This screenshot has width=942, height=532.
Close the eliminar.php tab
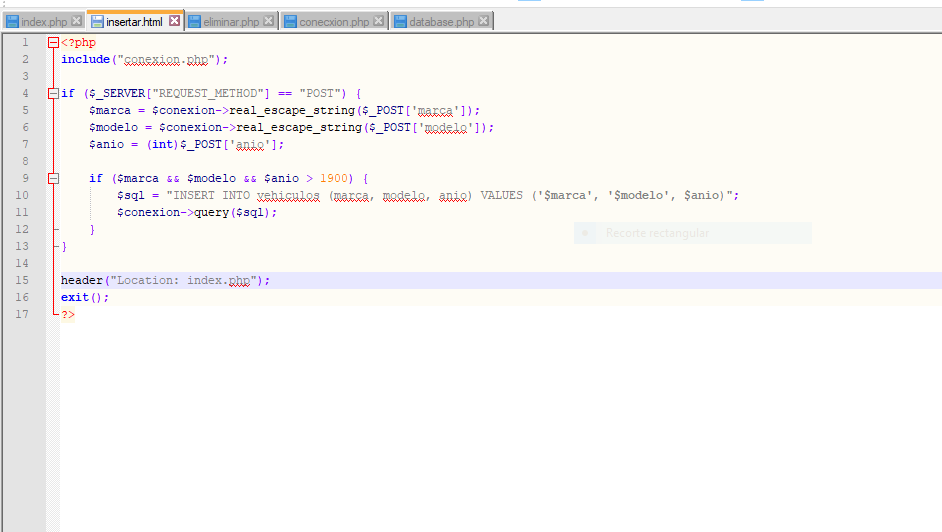point(268,21)
